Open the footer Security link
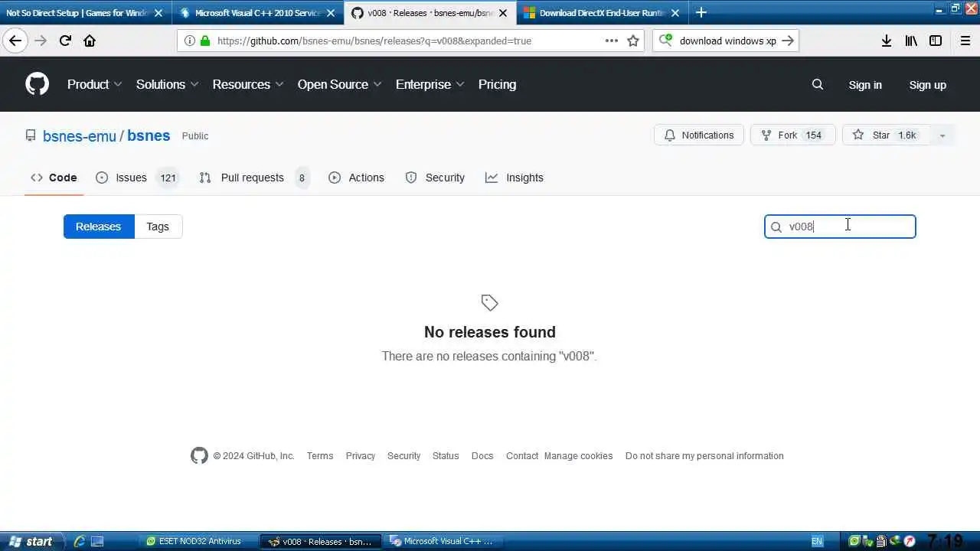Image resolution: width=980 pixels, height=551 pixels. [403, 456]
